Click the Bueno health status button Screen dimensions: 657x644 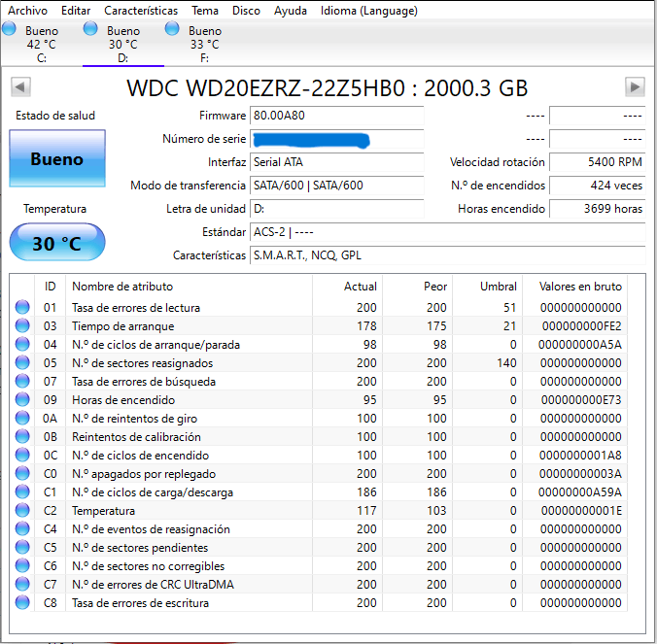click(x=57, y=158)
